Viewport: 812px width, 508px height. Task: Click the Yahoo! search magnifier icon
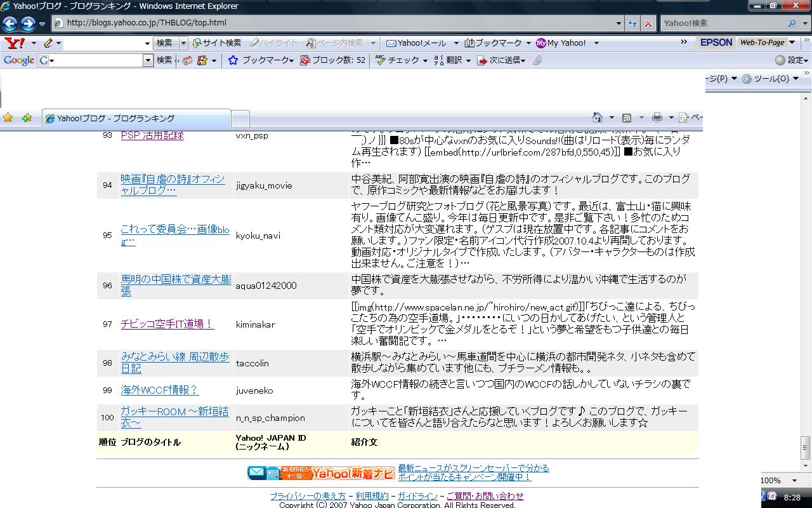(x=792, y=23)
